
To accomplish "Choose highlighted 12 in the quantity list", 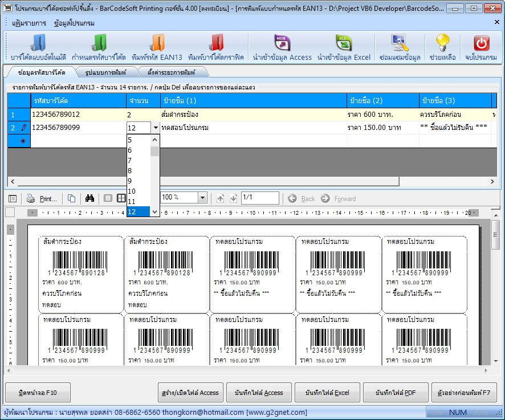I will point(139,211).
